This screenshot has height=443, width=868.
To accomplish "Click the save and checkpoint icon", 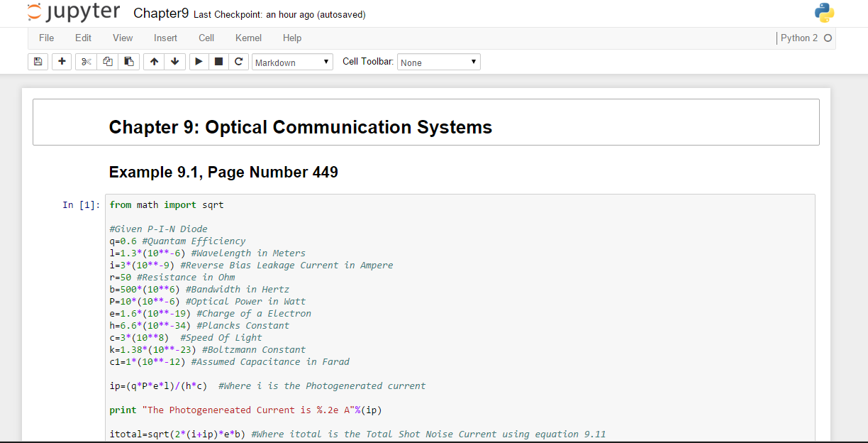I will (x=38, y=62).
